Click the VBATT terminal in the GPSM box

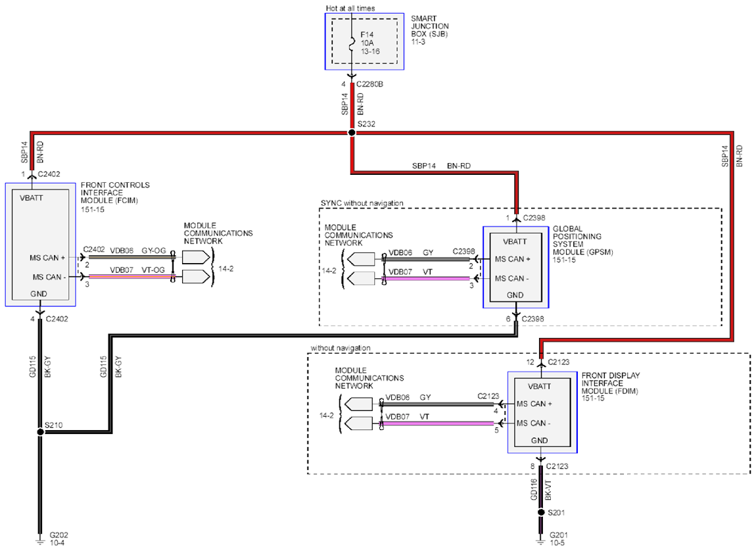(515, 241)
